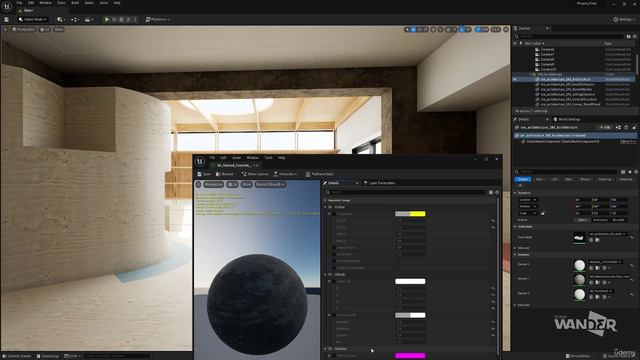Viewport: 640px width, 360px height.
Task: Click the material editor Details search field
Action: (x=406, y=192)
